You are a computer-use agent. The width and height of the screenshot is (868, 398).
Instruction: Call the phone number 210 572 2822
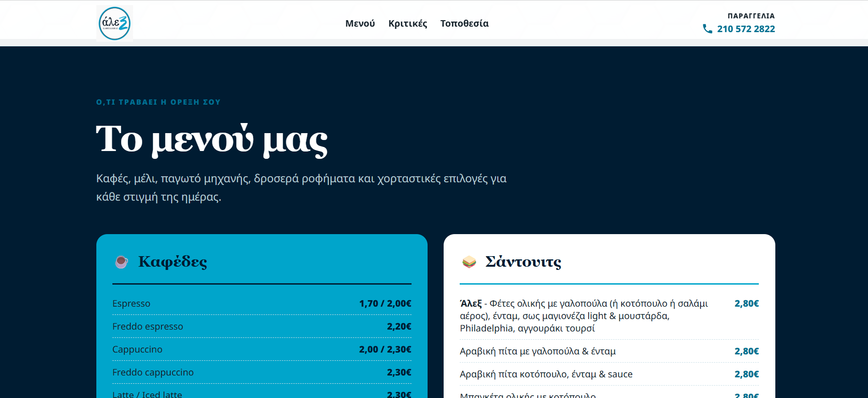click(x=746, y=29)
